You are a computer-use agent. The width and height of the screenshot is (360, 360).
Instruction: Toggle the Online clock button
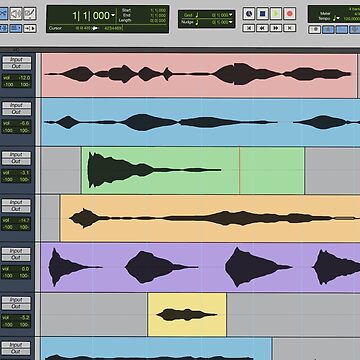click(x=249, y=14)
